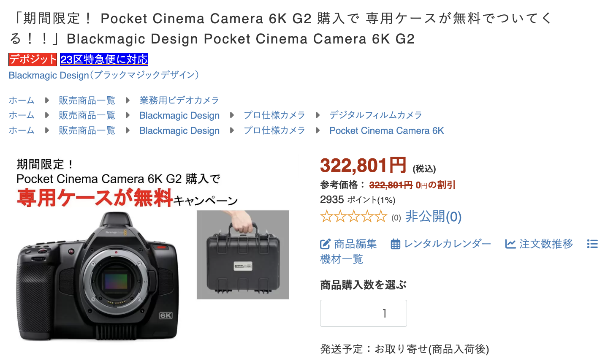This screenshot has width=608, height=364.
Task: Click the 非公開(0) reviews link
Action: point(434,217)
